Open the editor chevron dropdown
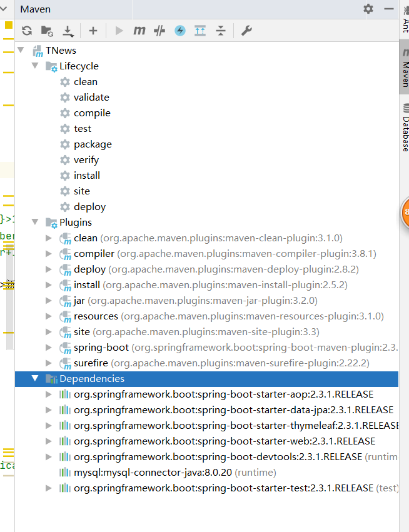This screenshot has width=409, height=532. click(x=4, y=8)
